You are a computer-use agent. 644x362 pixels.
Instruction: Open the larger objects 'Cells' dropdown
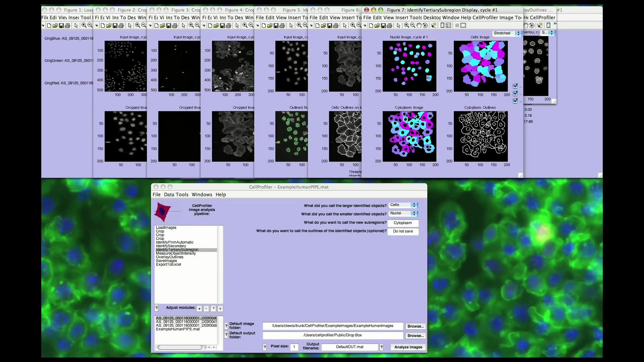point(403,205)
